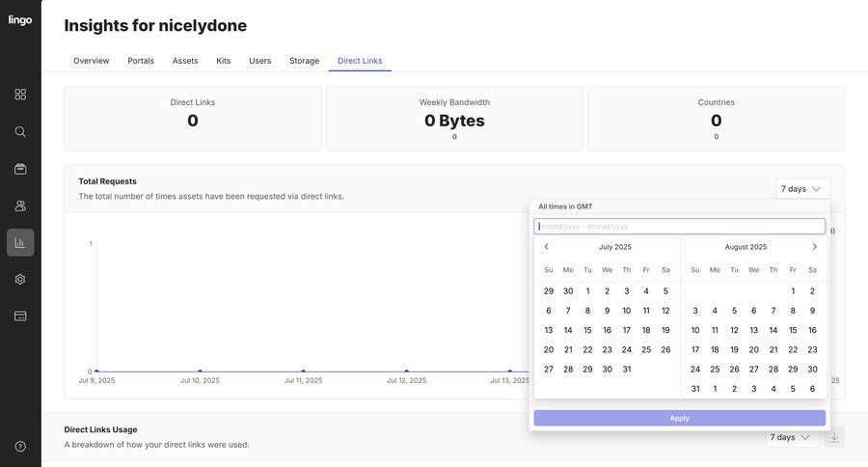Pick July 28 in the calendar
868x467 pixels.
click(568, 369)
